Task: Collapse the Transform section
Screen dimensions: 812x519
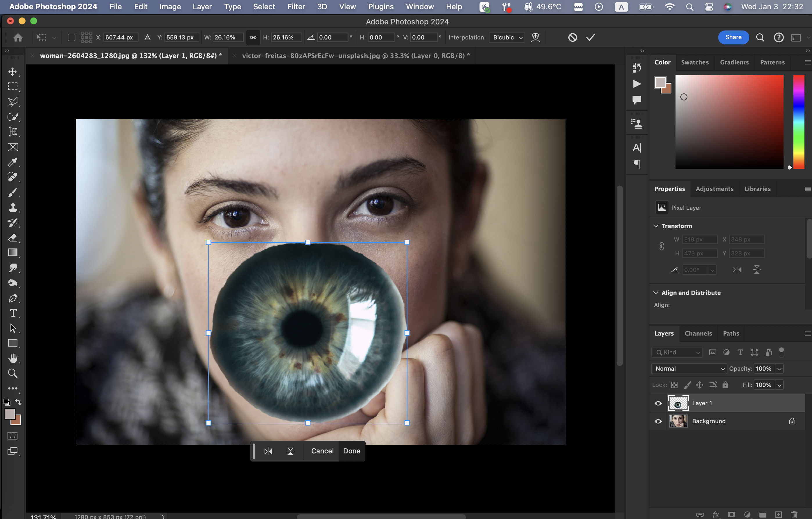Action: pos(656,226)
